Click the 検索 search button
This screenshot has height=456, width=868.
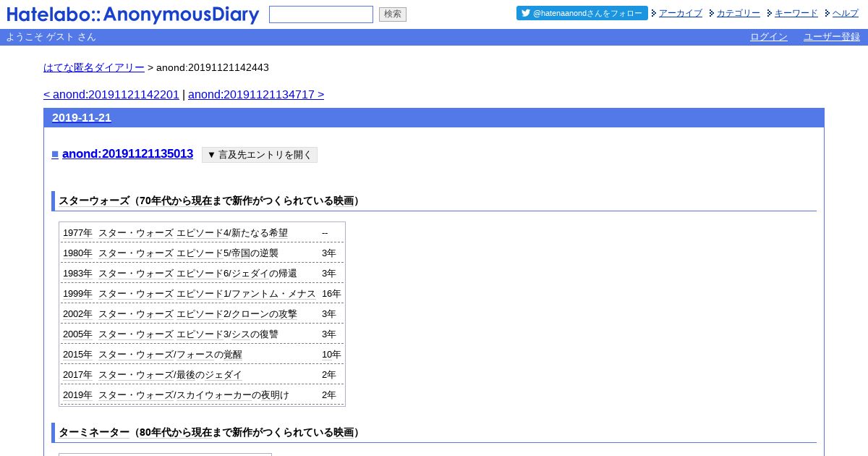(x=393, y=14)
